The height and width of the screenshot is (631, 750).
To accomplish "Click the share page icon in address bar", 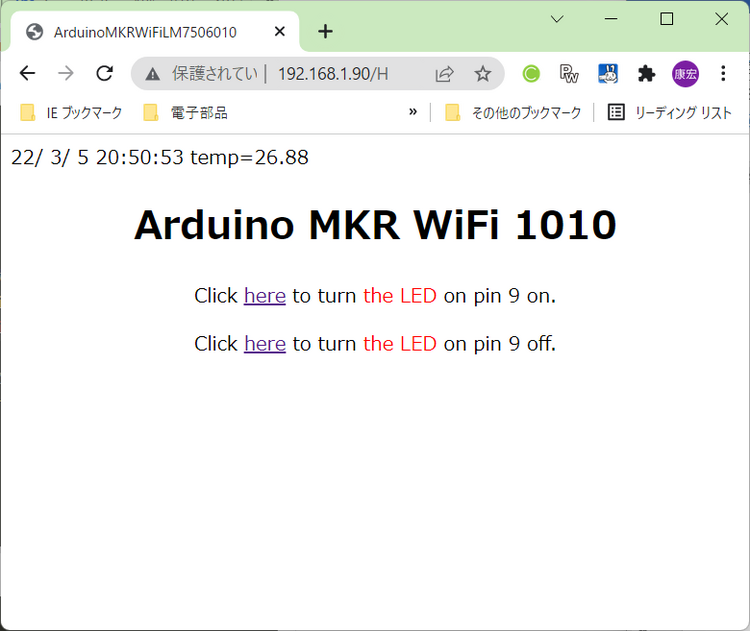I will [444, 73].
